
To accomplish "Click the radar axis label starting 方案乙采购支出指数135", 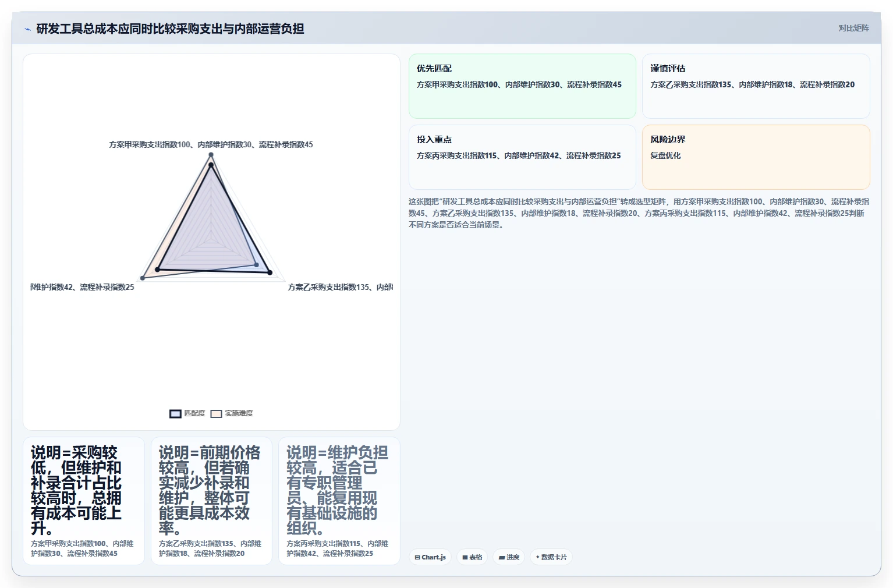I will point(341,287).
